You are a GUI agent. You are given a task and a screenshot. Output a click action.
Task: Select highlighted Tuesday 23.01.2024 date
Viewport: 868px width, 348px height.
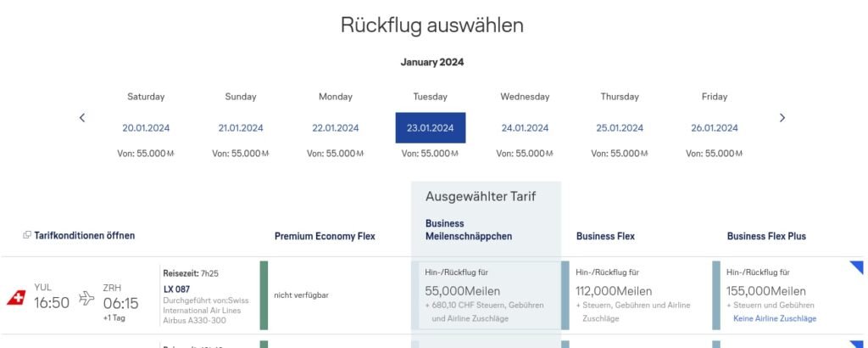[431, 128]
